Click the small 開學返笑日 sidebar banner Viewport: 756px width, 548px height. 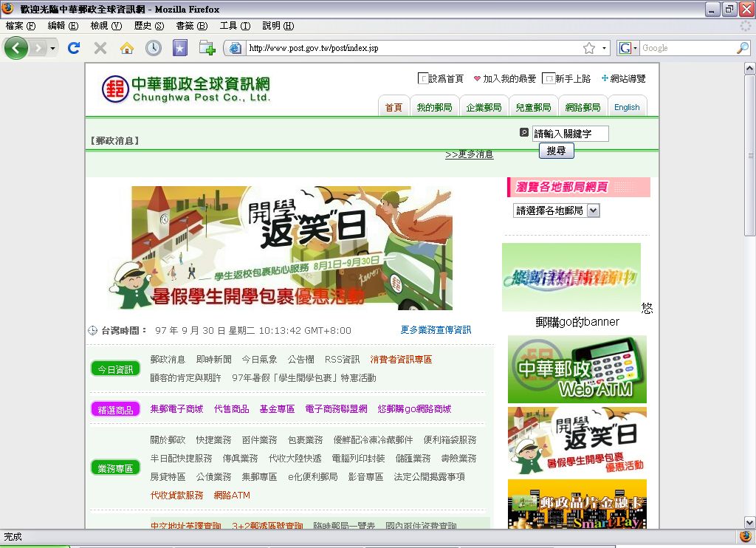[577, 441]
